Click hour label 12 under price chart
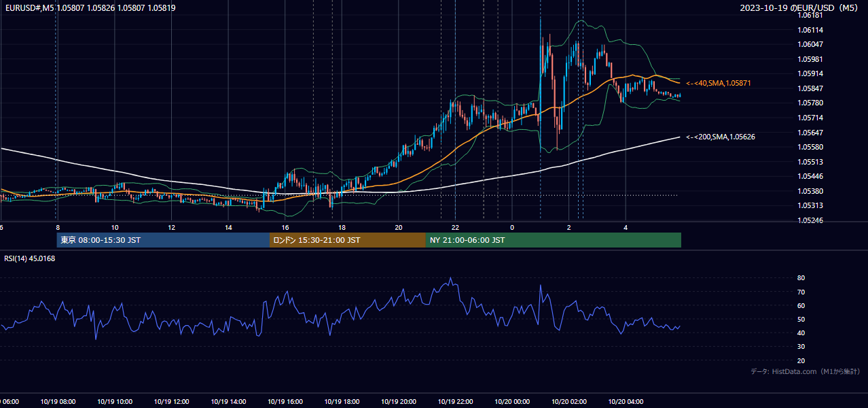Image resolution: width=868 pixels, height=408 pixels. point(171,227)
